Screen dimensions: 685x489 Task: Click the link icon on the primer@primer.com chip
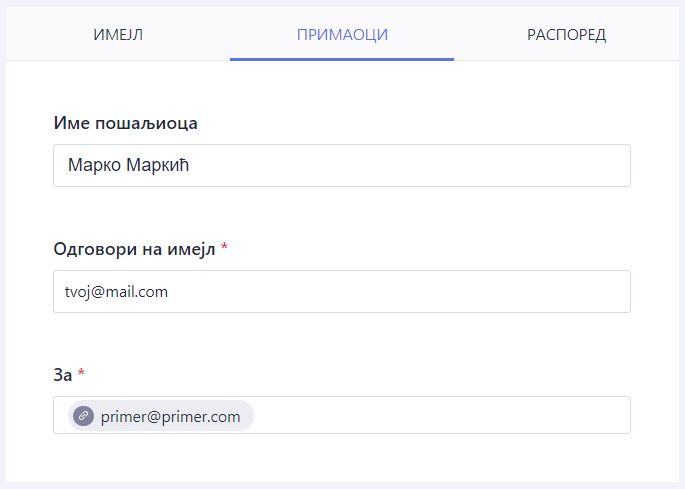click(84, 416)
